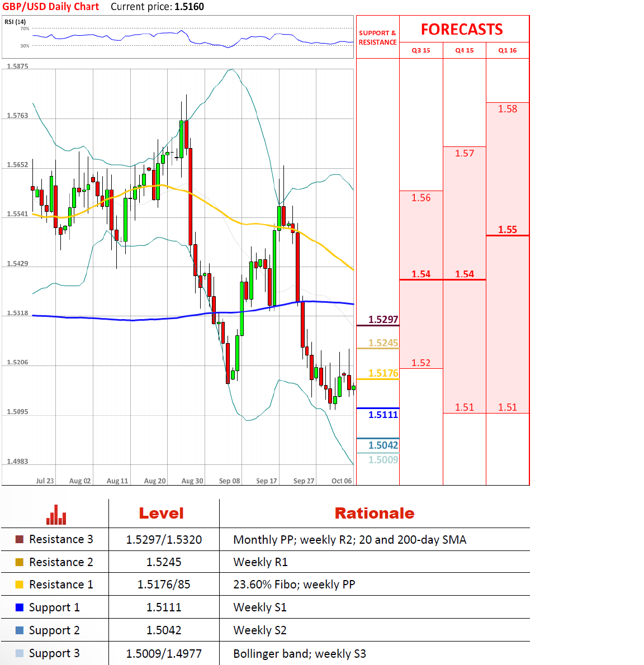Click the 'Support 3' row label
Image resolution: width=644 pixels, height=665 pixels.
click(54, 654)
